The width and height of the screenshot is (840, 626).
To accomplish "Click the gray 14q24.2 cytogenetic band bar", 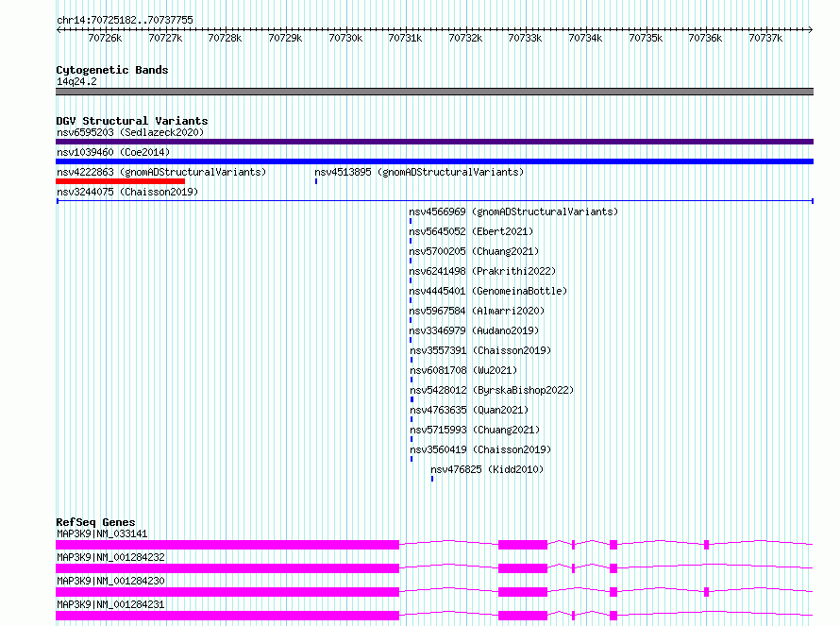I will click(434, 92).
